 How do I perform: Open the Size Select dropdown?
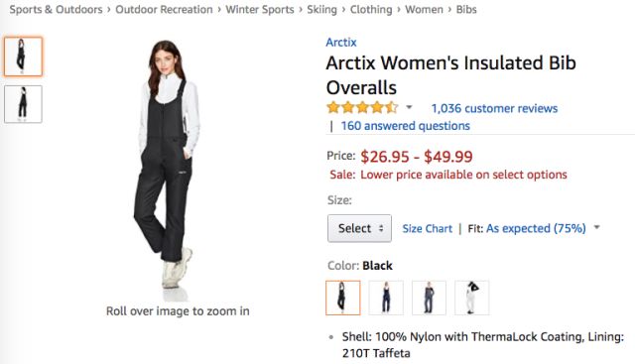pyautogui.click(x=359, y=228)
